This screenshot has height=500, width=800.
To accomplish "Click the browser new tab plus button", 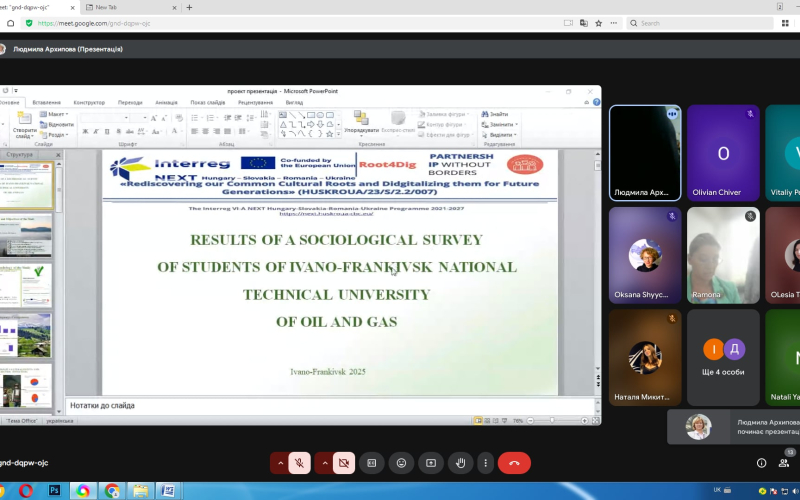I will pos(189,7).
